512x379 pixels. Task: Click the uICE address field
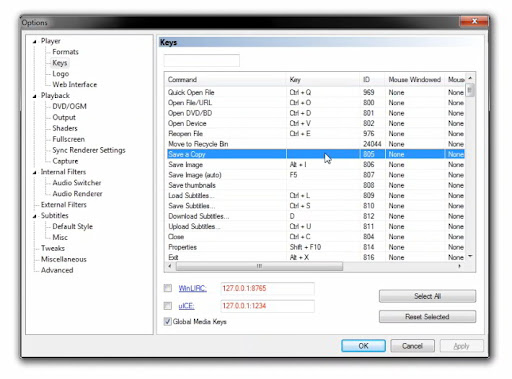267,306
